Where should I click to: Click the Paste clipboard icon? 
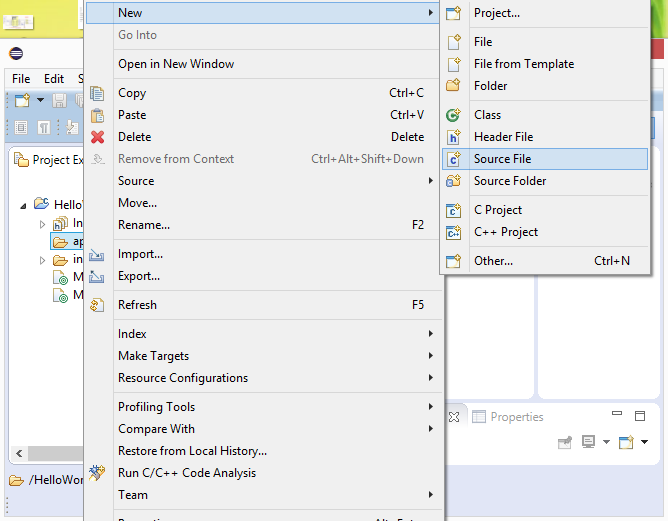coord(97,115)
